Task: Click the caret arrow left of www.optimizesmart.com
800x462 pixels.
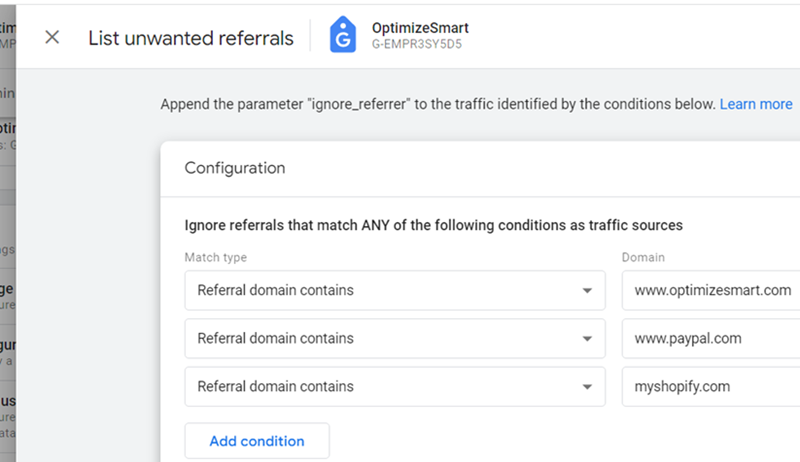Action: (587, 291)
